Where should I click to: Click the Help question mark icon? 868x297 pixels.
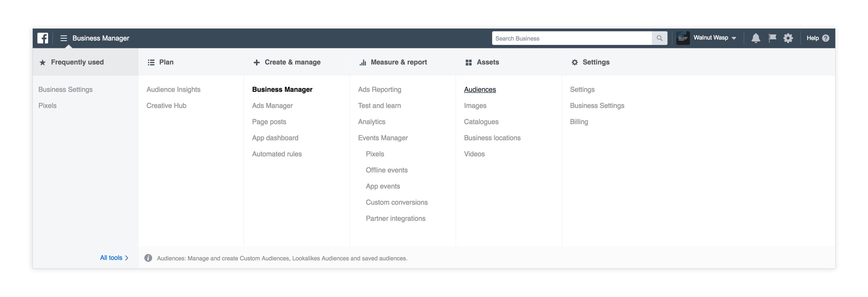pos(826,38)
